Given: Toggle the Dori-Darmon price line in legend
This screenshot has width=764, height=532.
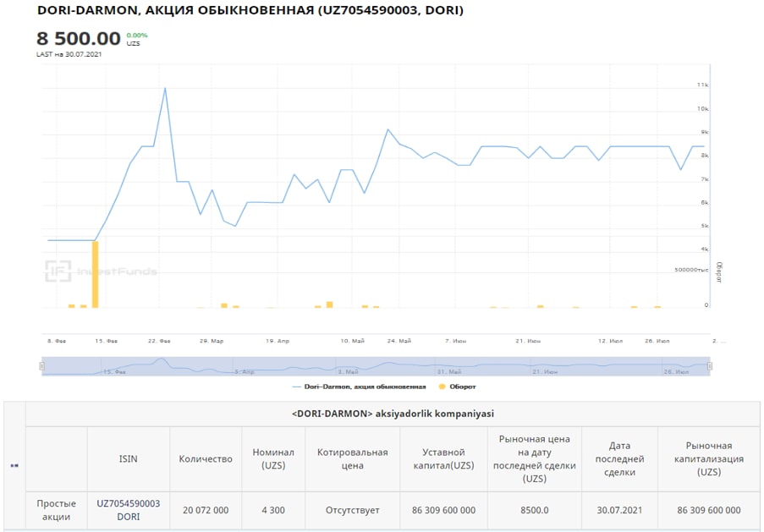Looking at the screenshot, I should (359, 387).
